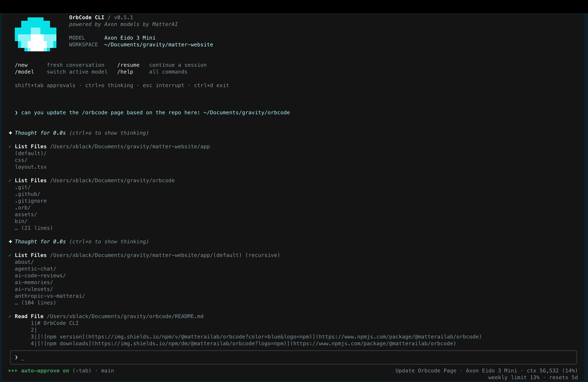The height and width of the screenshot is (382, 588).
Task: Click checkmark next to List Files gravity/orbcode
Action: click(x=10, y=181)
